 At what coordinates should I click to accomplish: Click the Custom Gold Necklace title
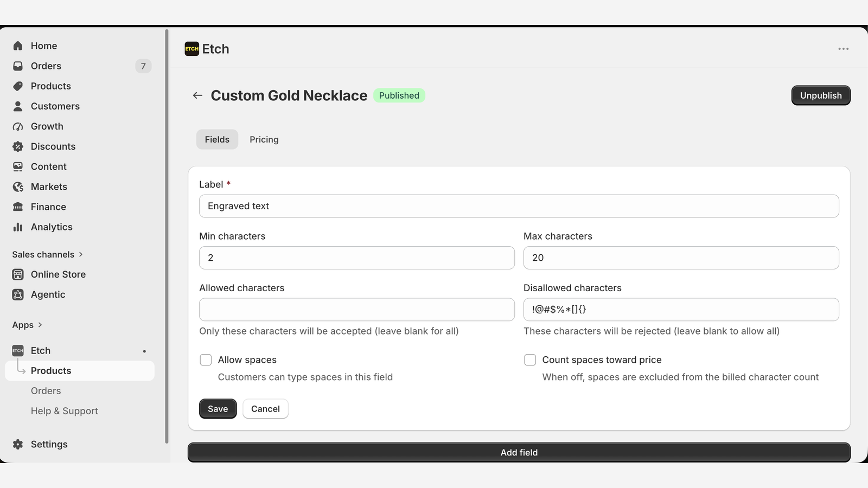point(289,95)
